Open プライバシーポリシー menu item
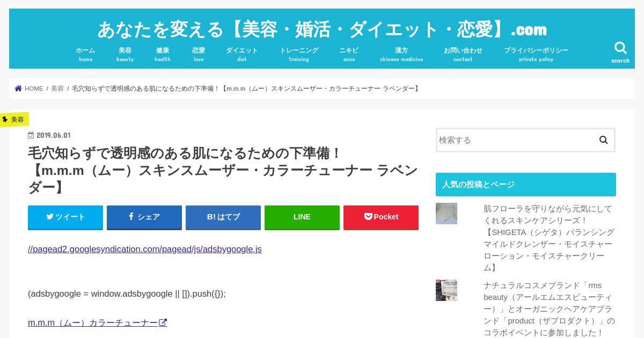644x338 pixels. point(536,54)
